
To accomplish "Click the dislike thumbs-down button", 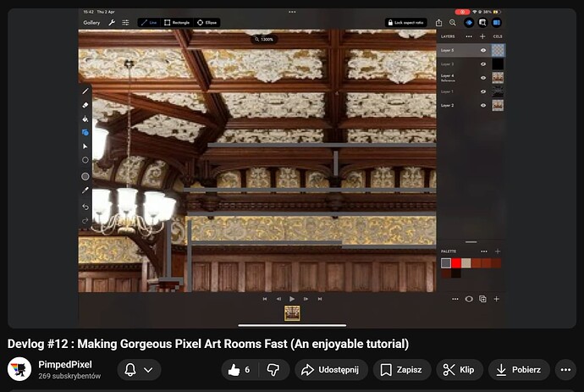I will 273,370.
